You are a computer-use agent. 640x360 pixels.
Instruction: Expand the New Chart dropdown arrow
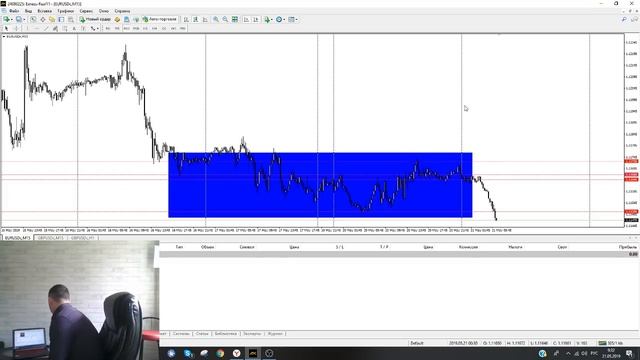click(12, 19)
